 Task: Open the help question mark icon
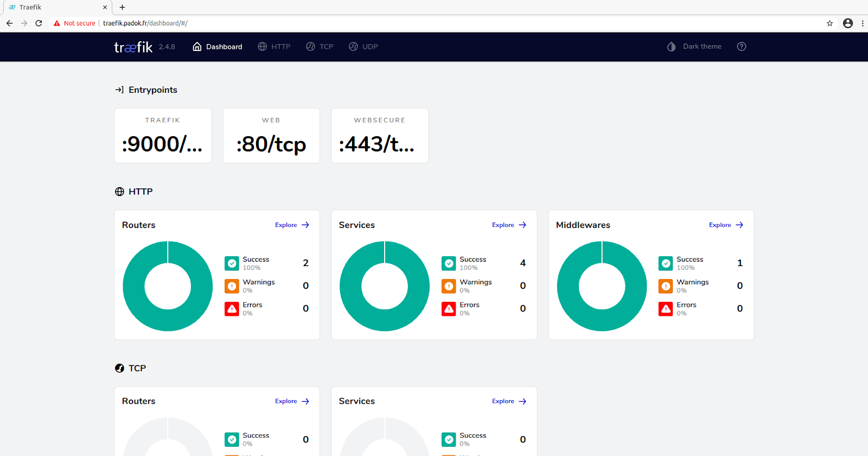pos(742,47)
